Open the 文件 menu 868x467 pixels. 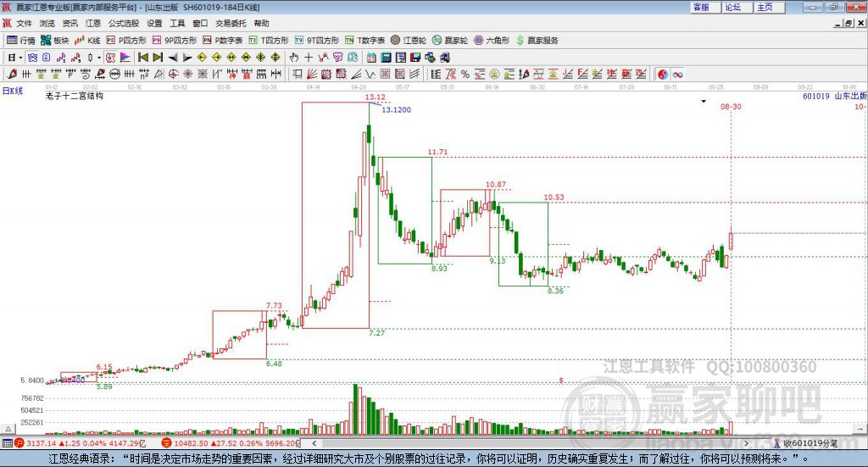coord(24,23)
